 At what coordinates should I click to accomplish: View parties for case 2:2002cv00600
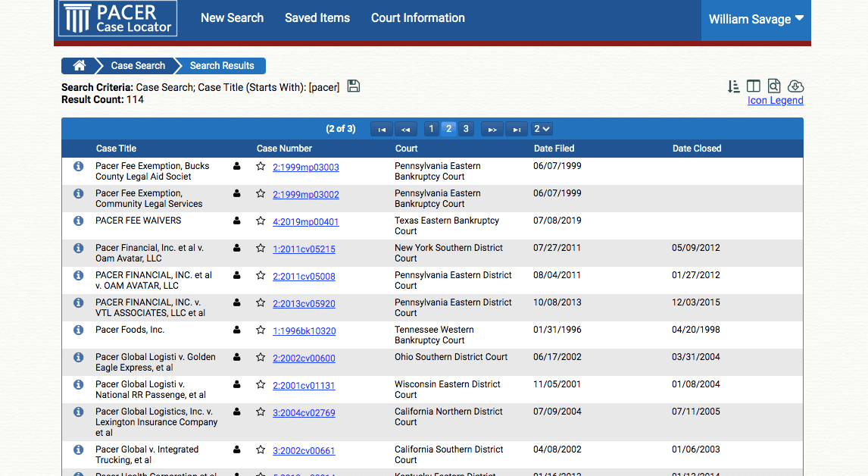coord(237,357)
